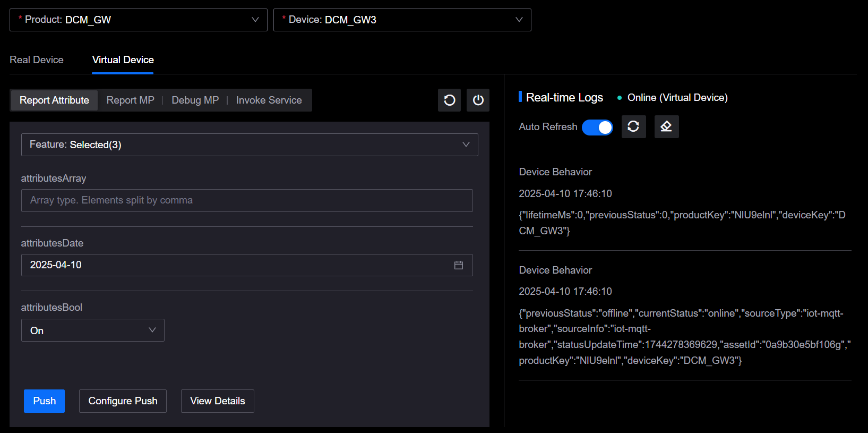
Task: Click the reset virtual device icon
Action: point(449,100)
